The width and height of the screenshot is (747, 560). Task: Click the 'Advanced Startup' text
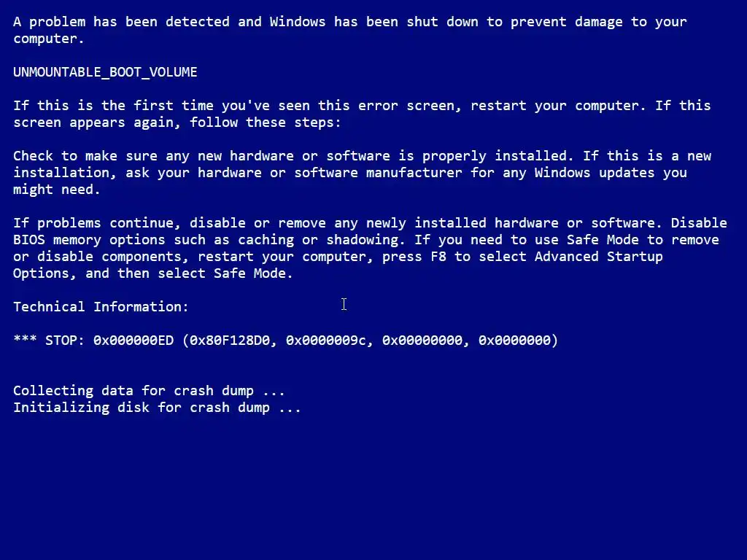pyautogui.click(x=599, y=256)
